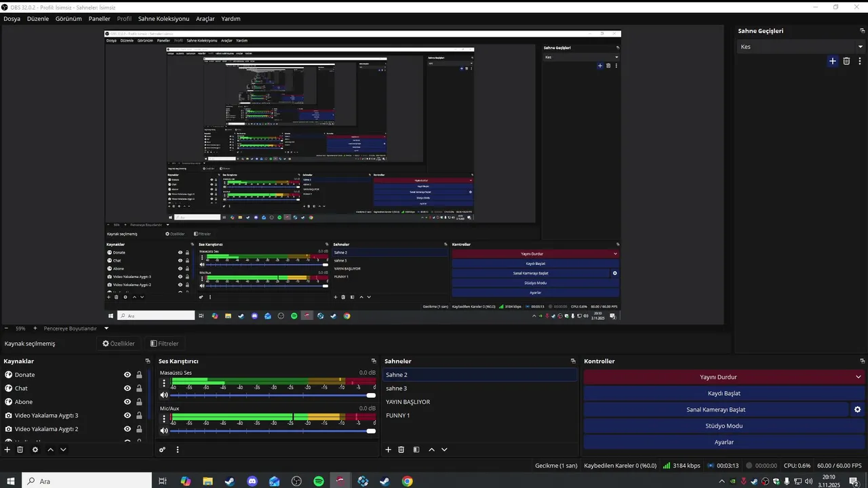
Task: Undock the Ses Karıştırıcı panel
Action: 374,361
